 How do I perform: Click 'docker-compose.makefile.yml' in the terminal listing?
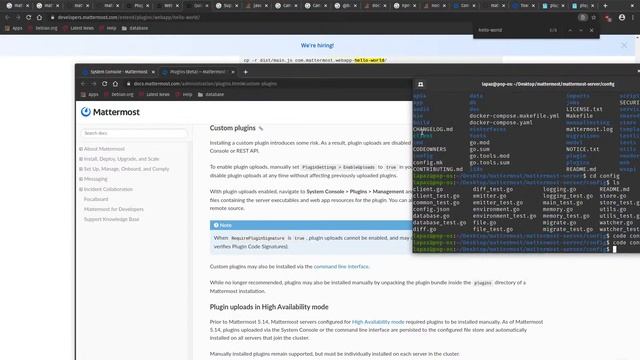pyautogui.click(x=514, y=116)
